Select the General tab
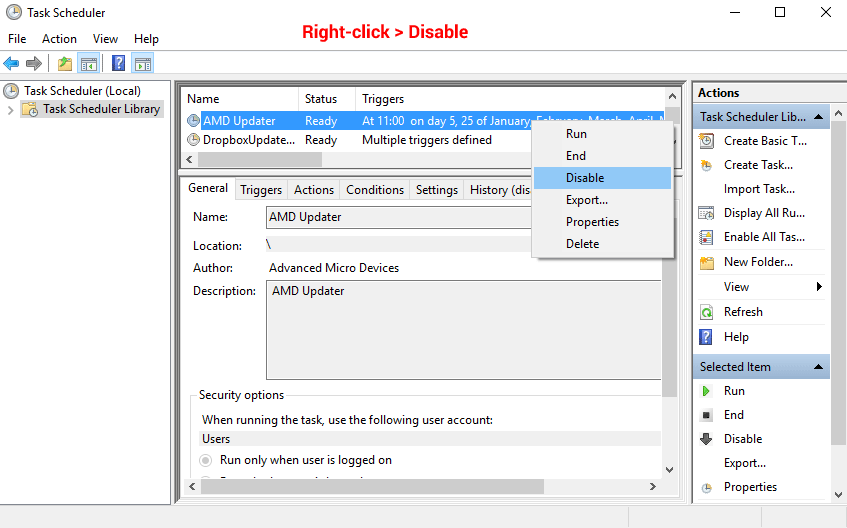Screen dimensions: 847x528 [x=207, y=188]
